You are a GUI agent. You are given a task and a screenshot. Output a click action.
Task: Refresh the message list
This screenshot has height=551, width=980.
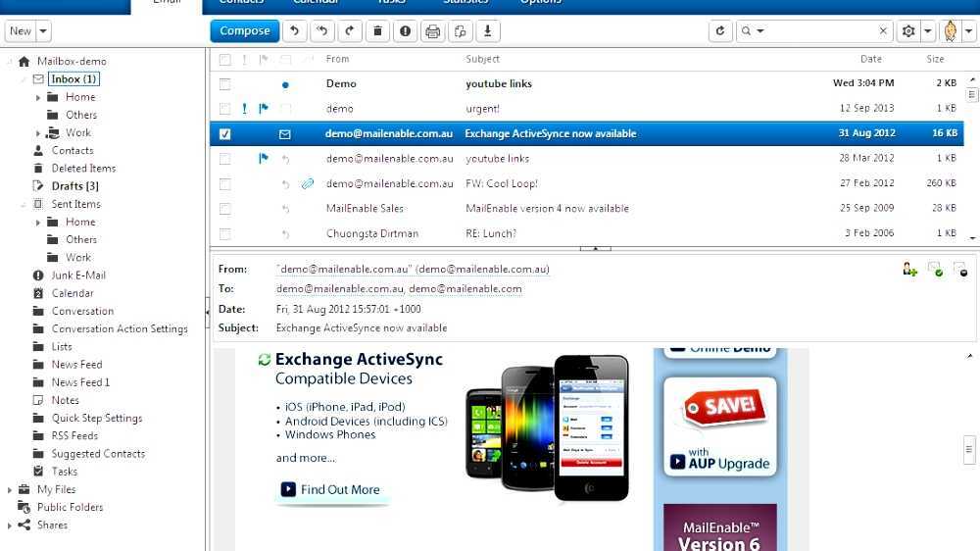720,30
